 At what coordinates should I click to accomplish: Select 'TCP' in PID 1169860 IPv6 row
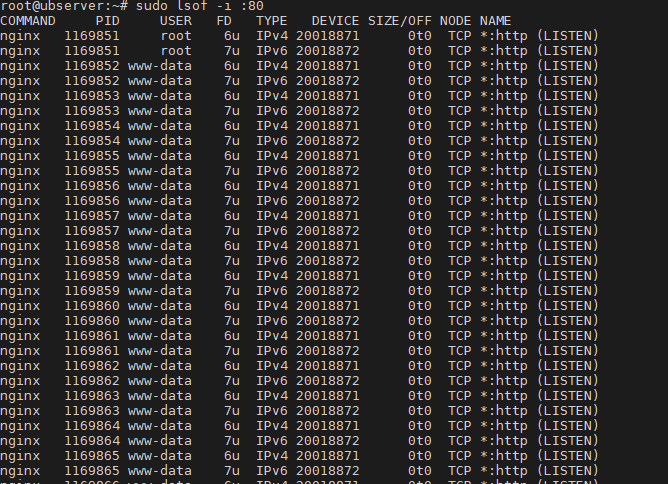[460, 321]
